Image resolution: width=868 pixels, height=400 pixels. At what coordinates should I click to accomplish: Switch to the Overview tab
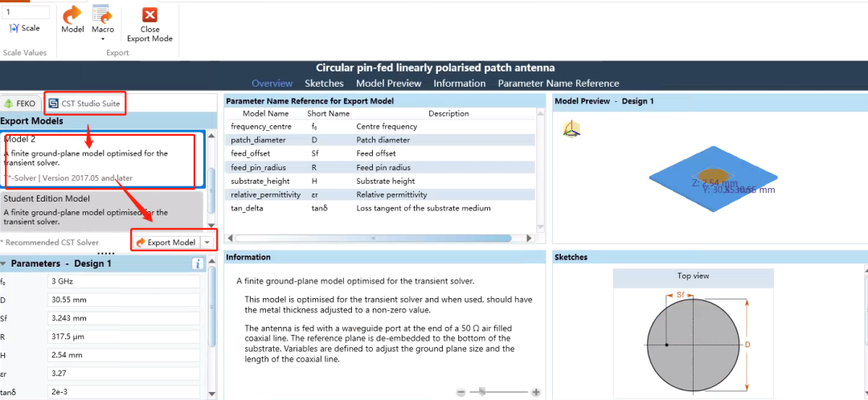coord(272,84)
